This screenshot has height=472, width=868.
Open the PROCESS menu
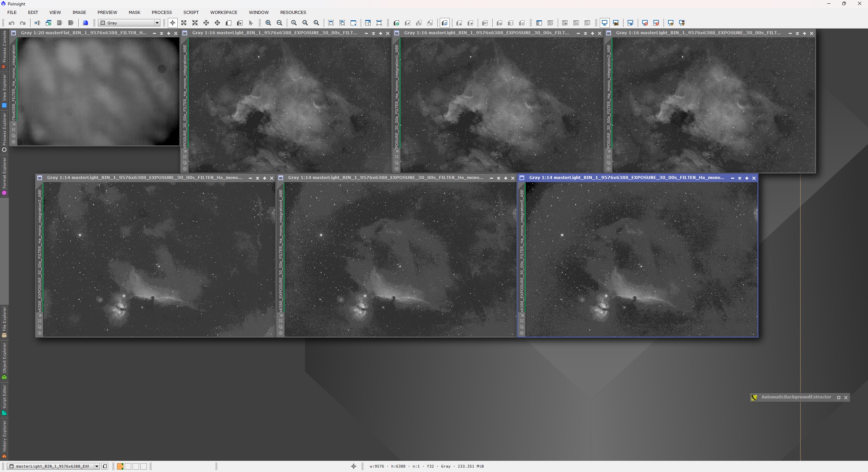point(162,12)
